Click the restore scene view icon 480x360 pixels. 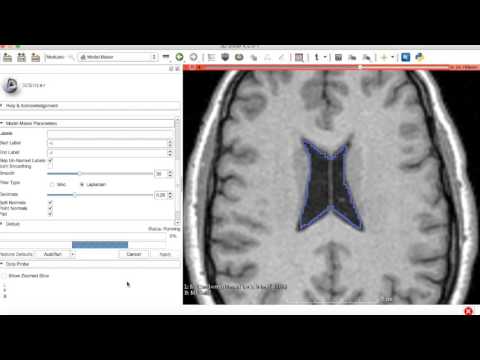click(x=367, y=58)
